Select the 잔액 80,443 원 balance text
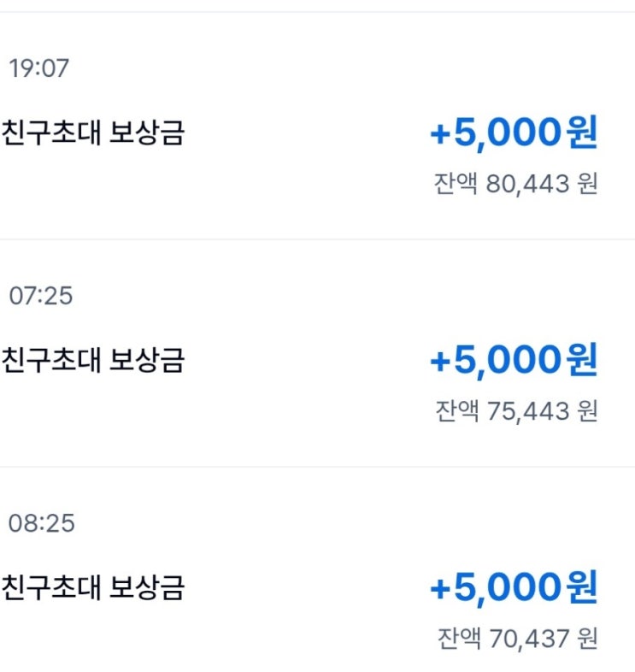Image resolution: width=635 pixels, height=672 pixels. click(516, 184)
